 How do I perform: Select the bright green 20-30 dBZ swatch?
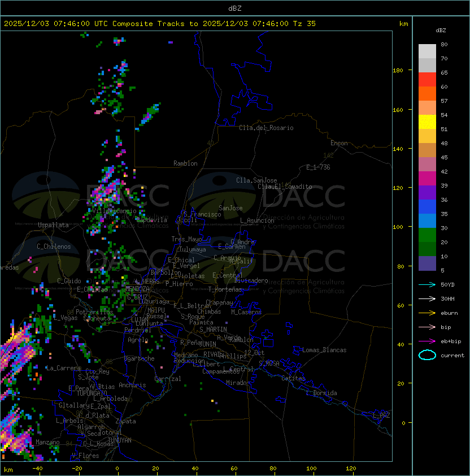pos(427,235)
